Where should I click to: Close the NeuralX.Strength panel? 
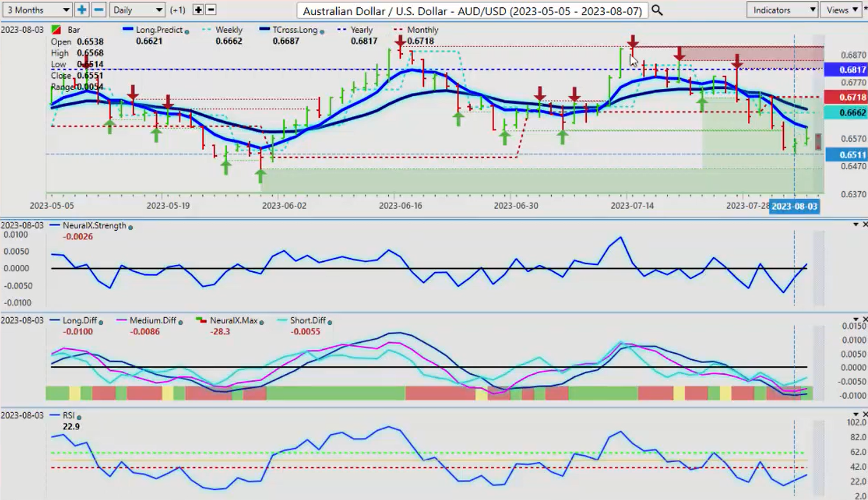(x=865, y=225)
